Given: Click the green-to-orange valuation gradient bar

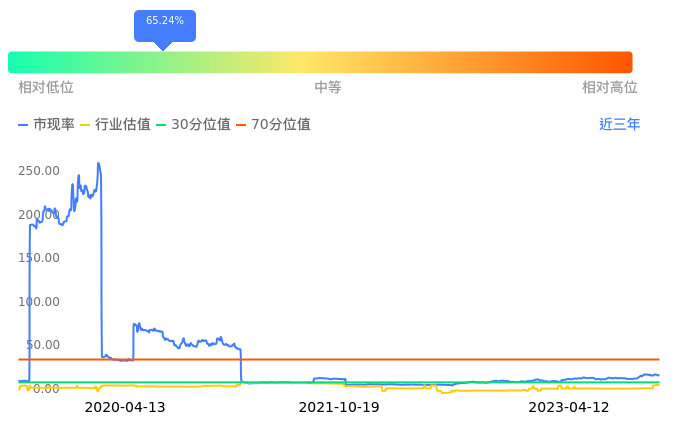Looking at the screenshot, I should coord(320,62).
